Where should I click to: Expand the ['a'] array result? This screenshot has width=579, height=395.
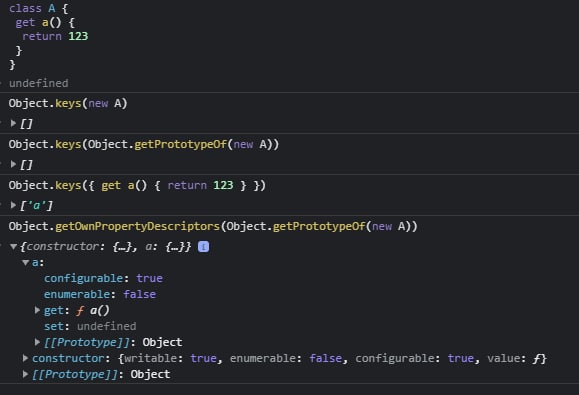(13, 205)
